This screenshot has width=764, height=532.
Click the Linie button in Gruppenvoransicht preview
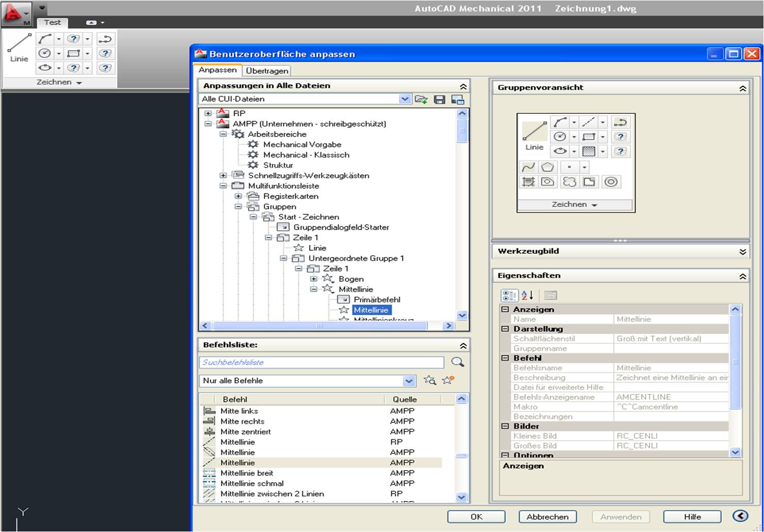point(534,136)
